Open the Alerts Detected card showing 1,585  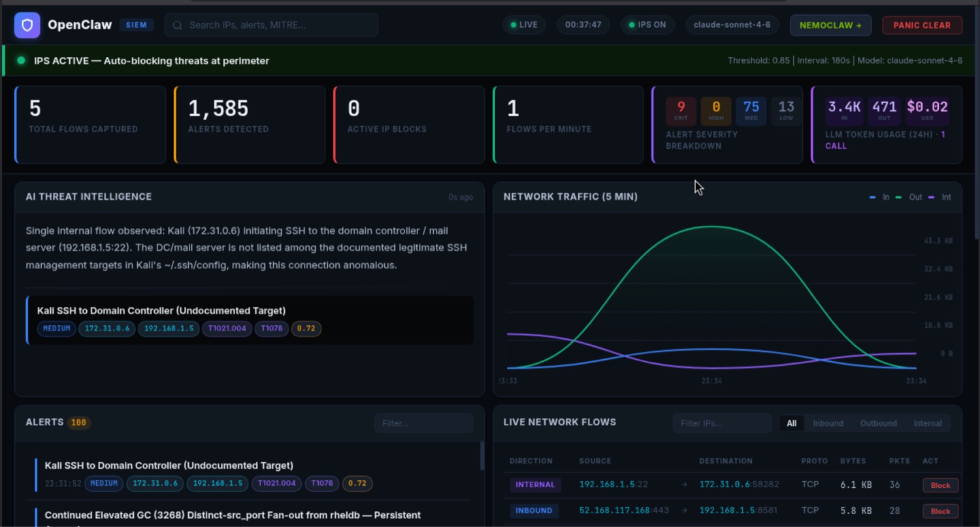point(250,124)
